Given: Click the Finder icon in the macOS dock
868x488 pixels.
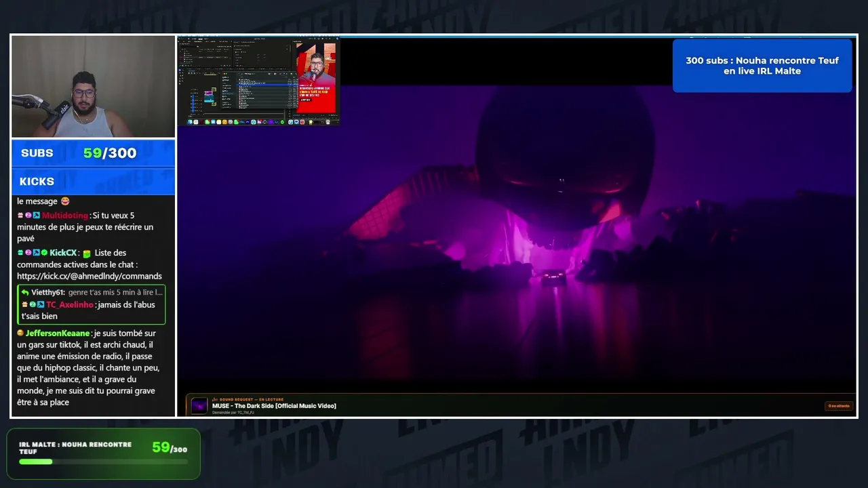Looking at the screenshot, I should (x=191, y=122).
